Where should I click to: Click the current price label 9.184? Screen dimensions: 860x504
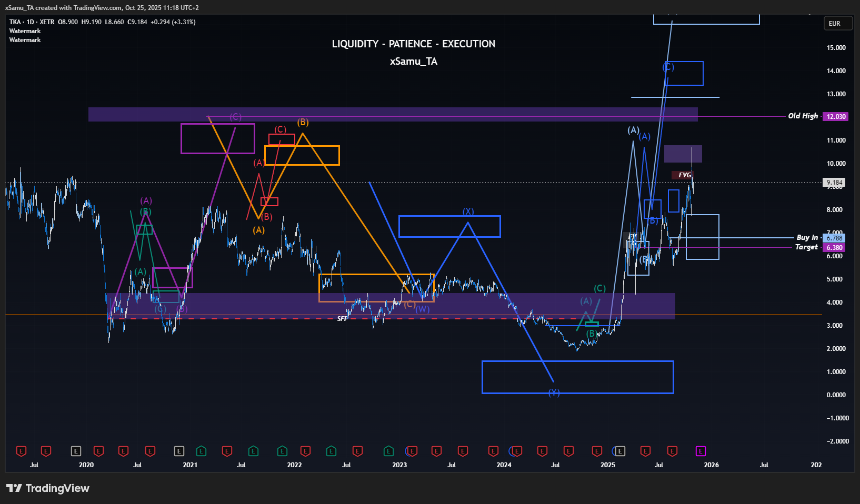(834, 183)
